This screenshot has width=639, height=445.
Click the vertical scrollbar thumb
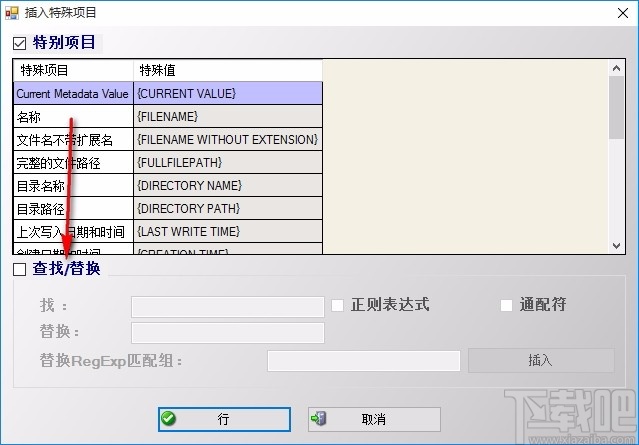pos(616,107)
